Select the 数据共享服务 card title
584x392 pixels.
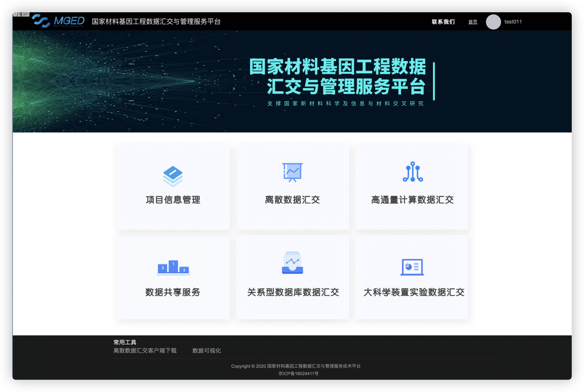pyautogui.click(x=173, y=292)
